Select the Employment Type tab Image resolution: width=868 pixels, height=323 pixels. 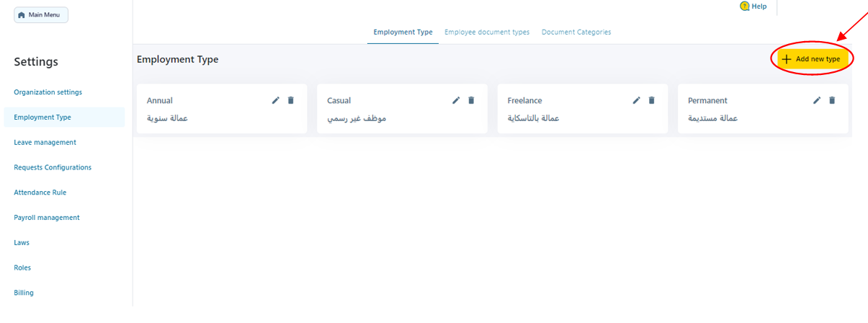(403, 32)
